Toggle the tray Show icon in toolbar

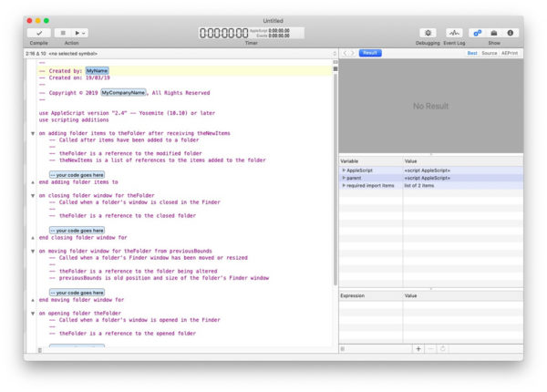coord(493,33)
